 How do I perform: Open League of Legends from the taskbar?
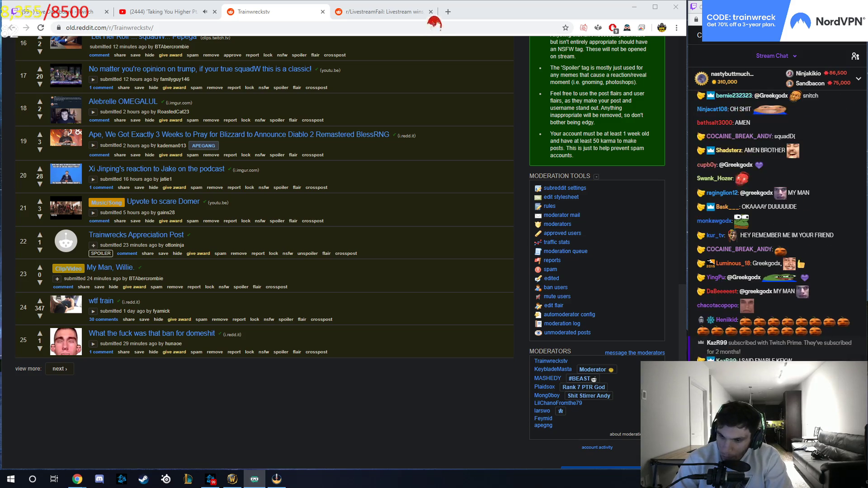(x=188, y=479)
